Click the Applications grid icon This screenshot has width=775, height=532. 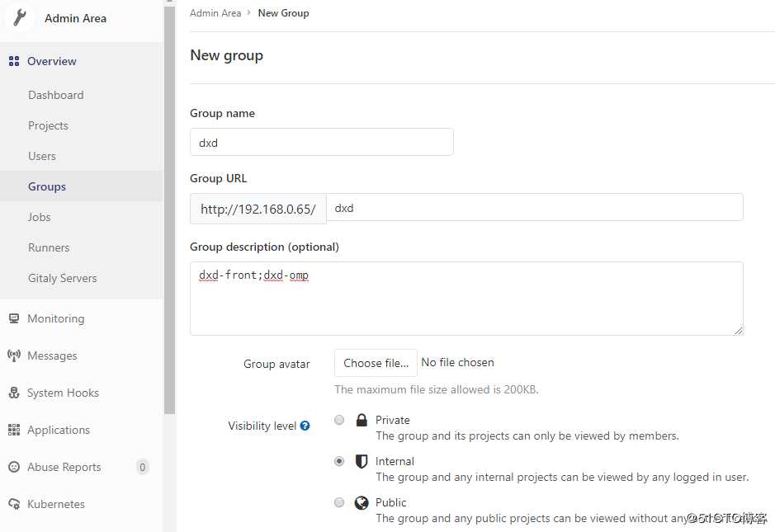pyautogui.click(x=13, y=430)
